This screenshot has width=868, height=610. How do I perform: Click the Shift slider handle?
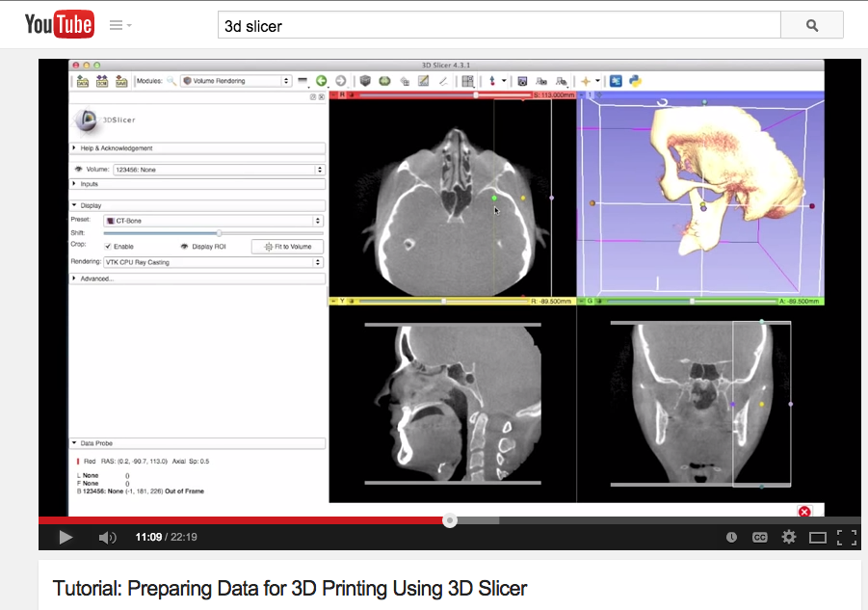(x=220, y=233)
